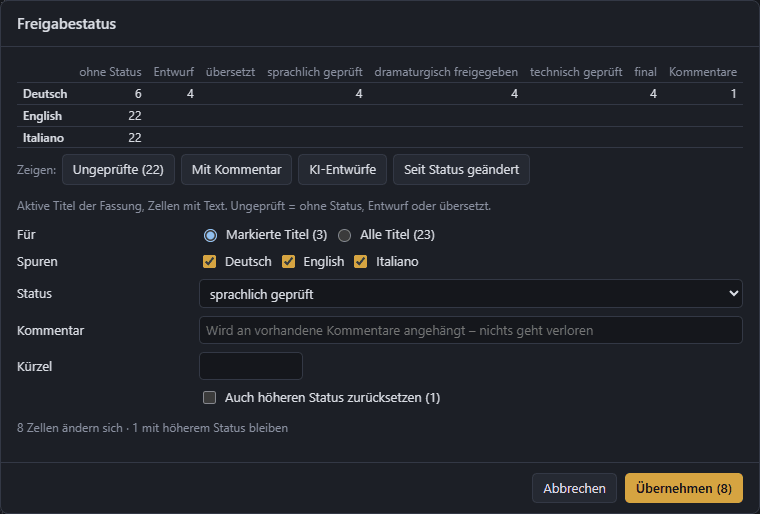
Task: Click the Deutsch ohne Status value 6
Action: coord(138,94)
